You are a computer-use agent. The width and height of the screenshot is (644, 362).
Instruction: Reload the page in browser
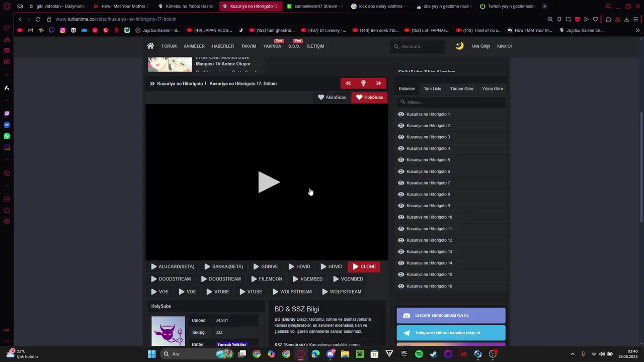coord(38,19)
